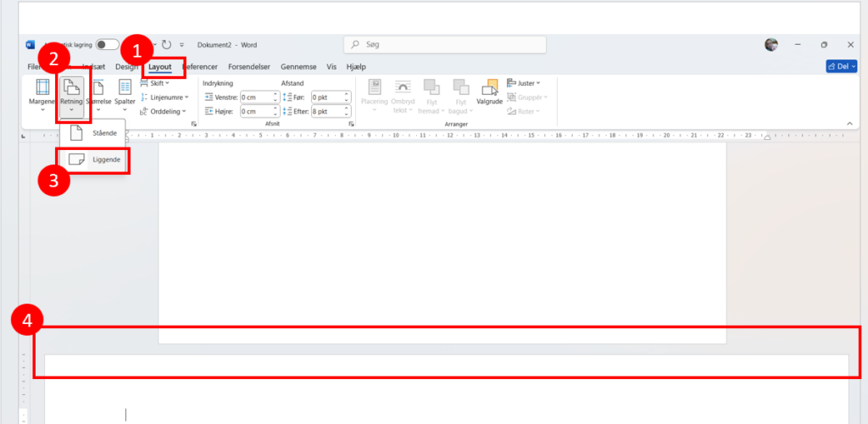Expand the Skift breaks dropdown
868x424 pixels.
coord(154,83)
